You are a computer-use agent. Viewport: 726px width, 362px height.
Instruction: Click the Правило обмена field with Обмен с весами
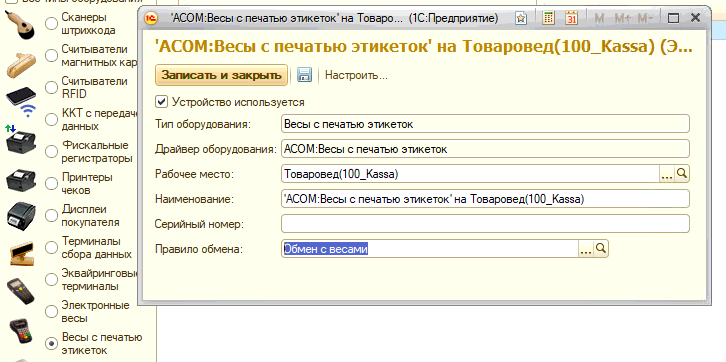(430, 249)
